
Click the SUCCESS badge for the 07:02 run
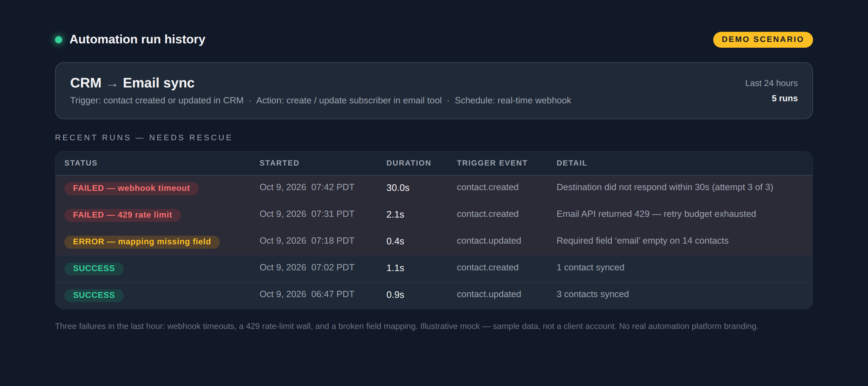coord(94,269)
